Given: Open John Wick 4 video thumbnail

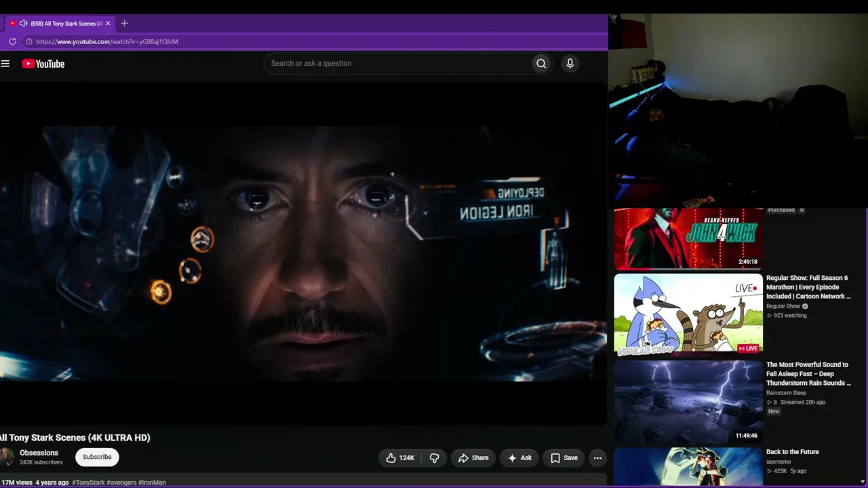Looking at the screenshot, I should pos(688,239).
